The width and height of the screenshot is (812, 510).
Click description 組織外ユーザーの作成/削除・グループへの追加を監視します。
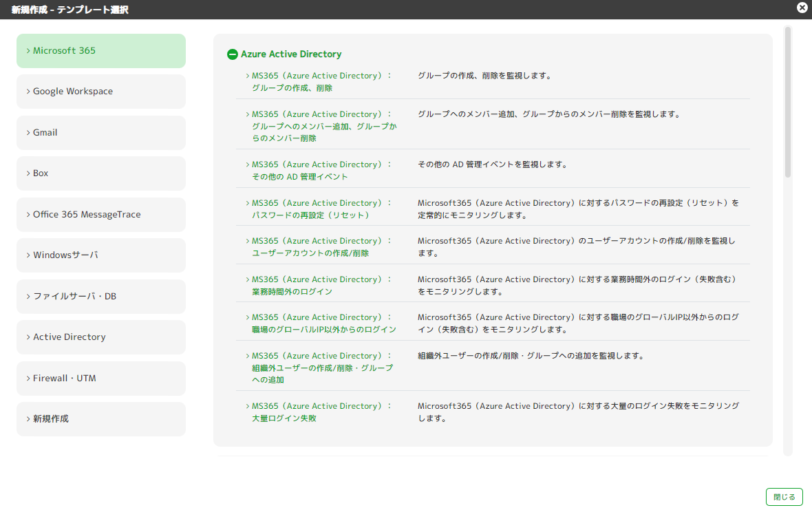point(531,356)
